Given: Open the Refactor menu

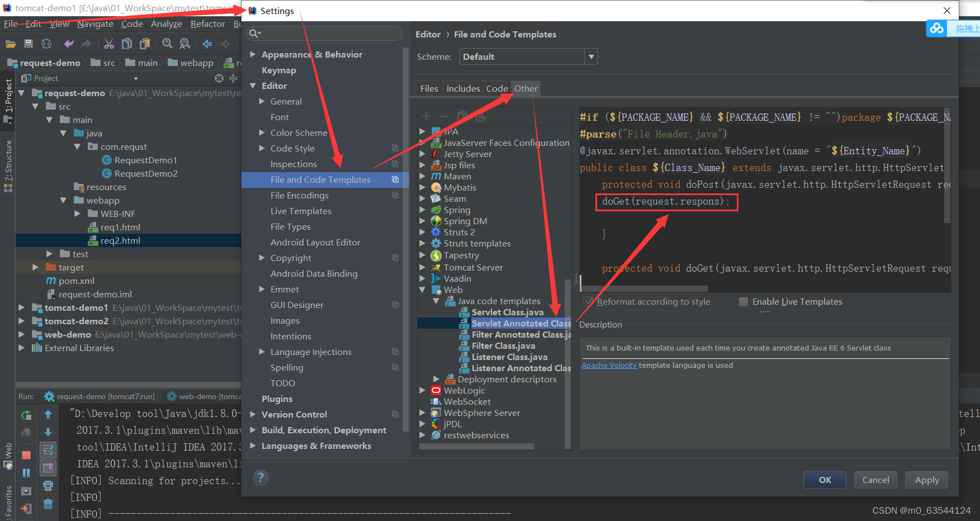Looking at the screenshot, I should point(207,23).
